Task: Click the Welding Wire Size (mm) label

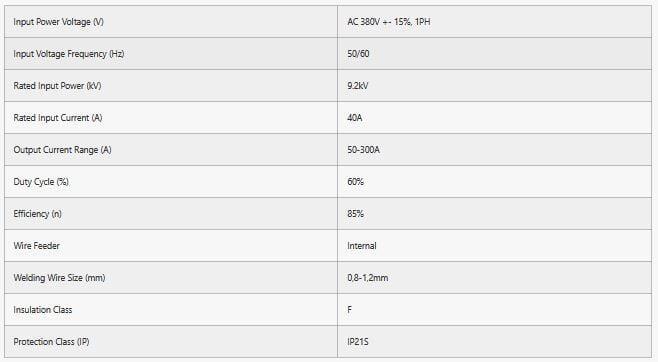Action: click(59, 278)
